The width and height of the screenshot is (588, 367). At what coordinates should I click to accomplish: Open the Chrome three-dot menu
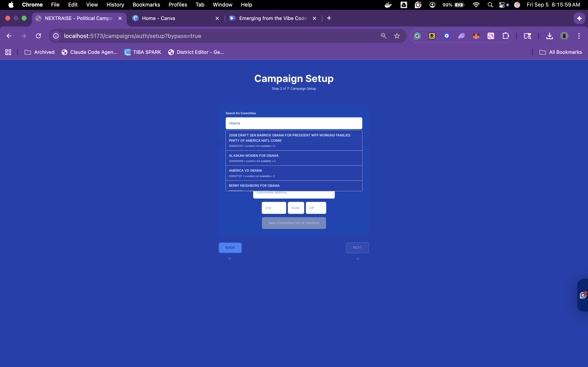point(579,36)
